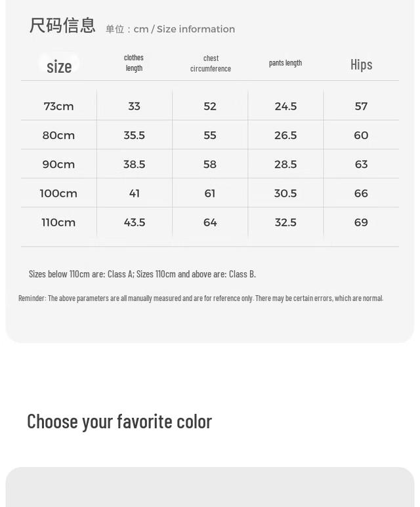Click the hips value 69
Screen dimensions: 420x507
361,222
